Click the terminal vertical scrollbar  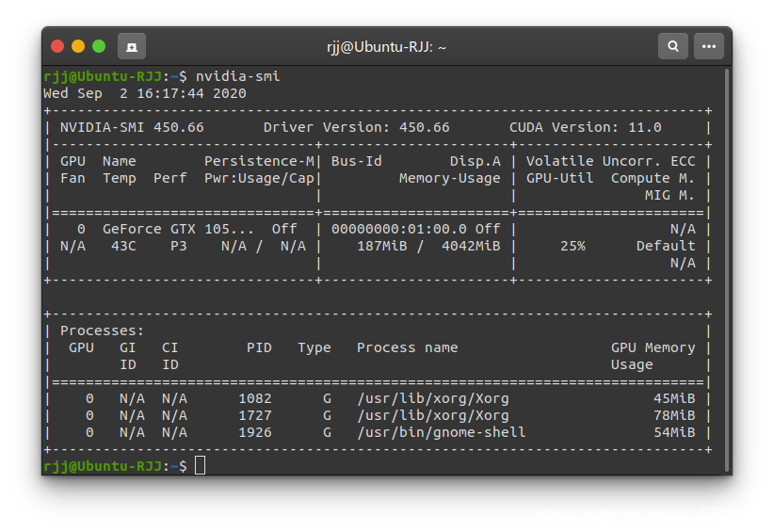727,270
